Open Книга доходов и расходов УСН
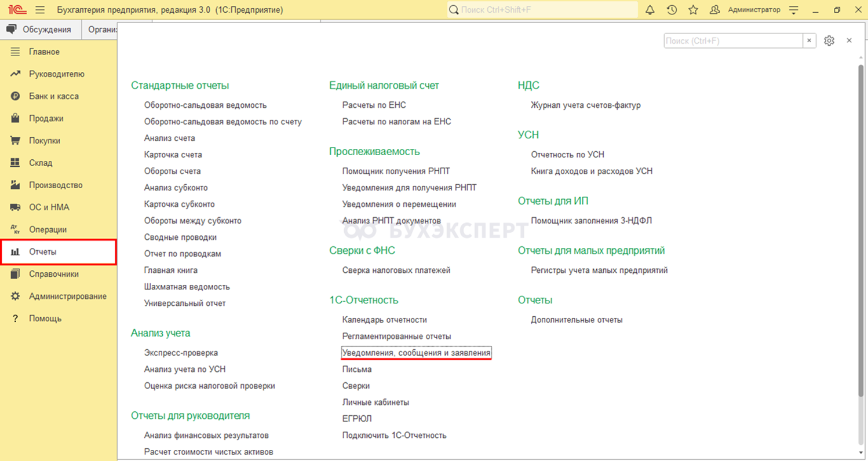 coord(592,171)
